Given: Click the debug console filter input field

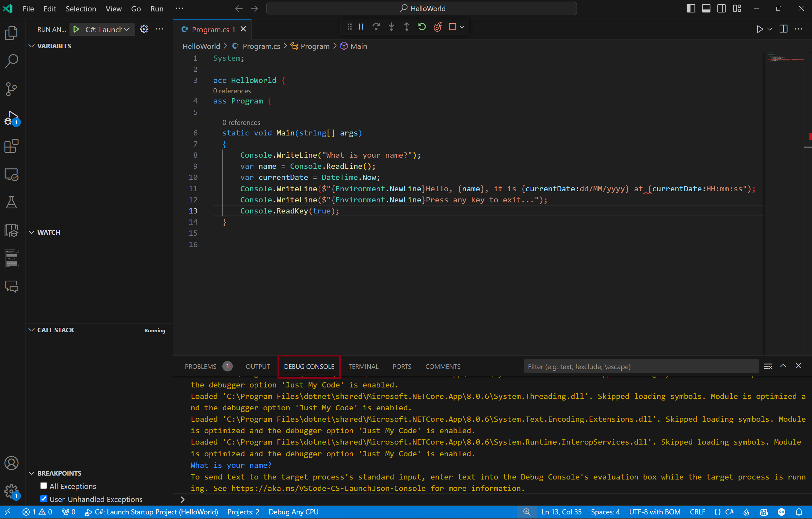Looking at the screenshot, I should coord(641,366).
